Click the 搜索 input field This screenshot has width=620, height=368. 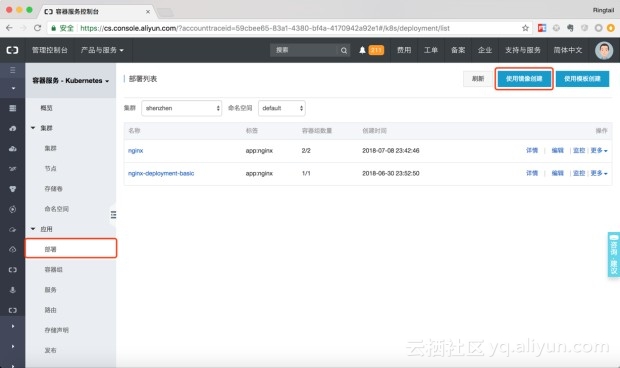pos(304,50)
